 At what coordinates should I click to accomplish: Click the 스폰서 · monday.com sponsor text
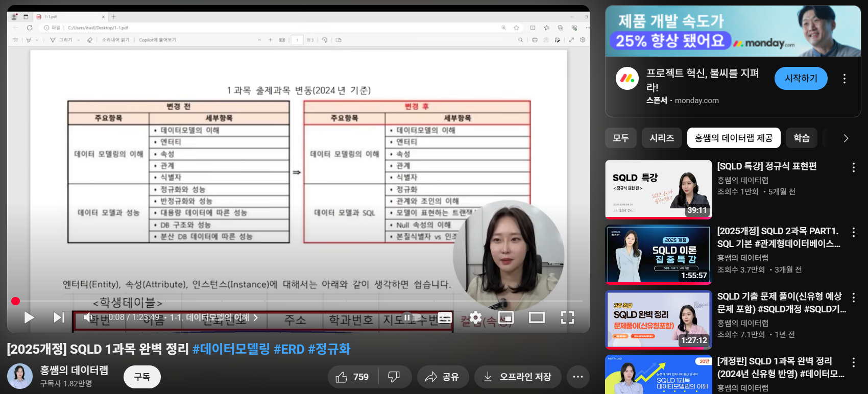click(683, 101)
